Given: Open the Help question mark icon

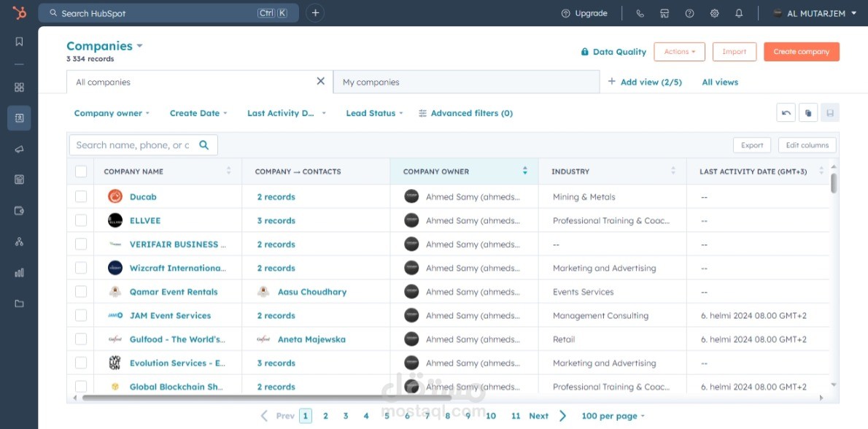Looking at the screenshot, I should pyautogui.click(x=690, y=13).
